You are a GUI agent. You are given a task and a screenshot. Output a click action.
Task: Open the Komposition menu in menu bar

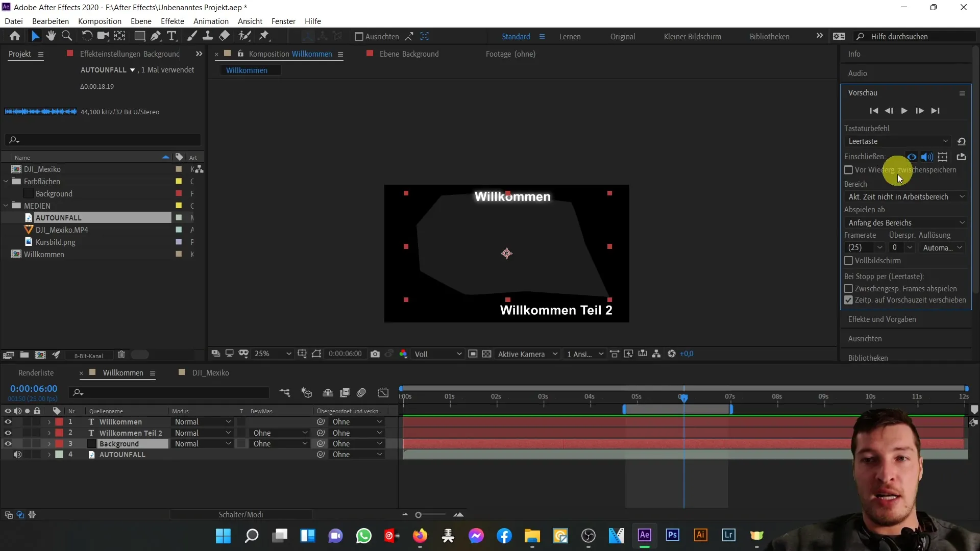point(100,21)
